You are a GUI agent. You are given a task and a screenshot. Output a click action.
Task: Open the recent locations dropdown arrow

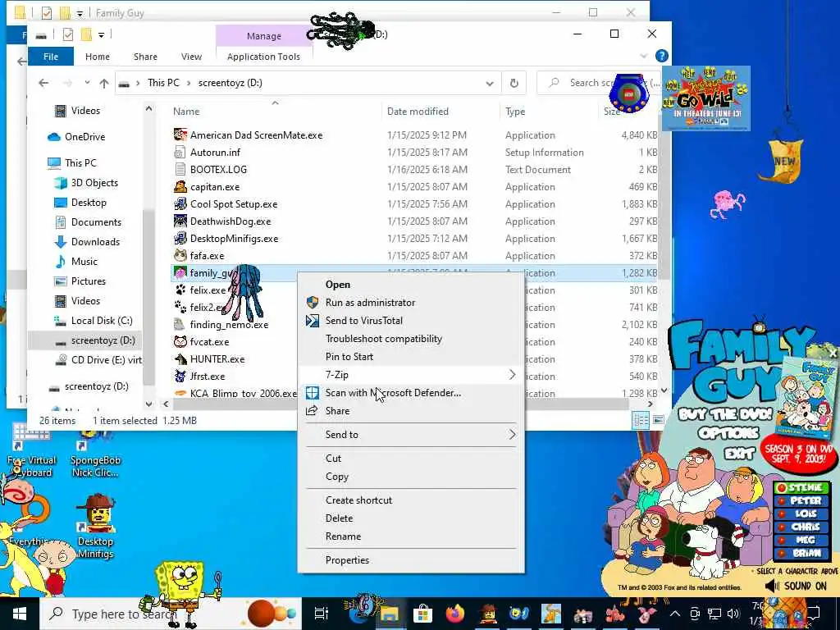[87, 83]
